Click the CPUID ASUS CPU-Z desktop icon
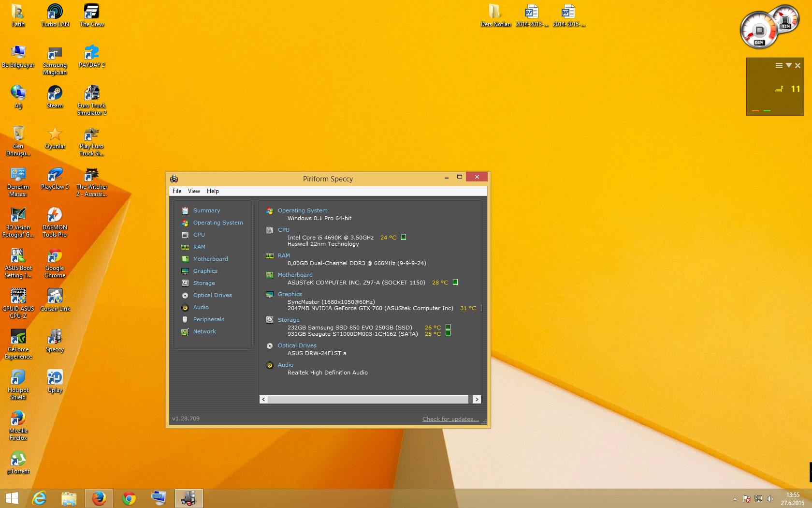This screenshot has width=812, height=508. tap(18, 304)
